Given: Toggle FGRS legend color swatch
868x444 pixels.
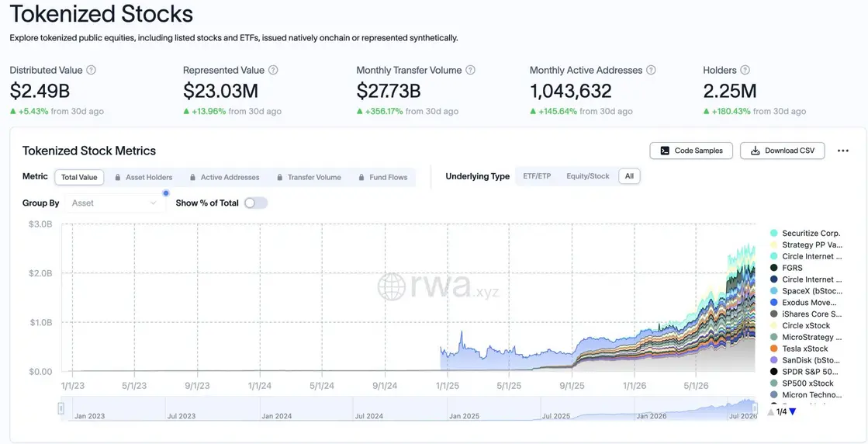Looking at the screenshot, I should [x=774, y=268].
